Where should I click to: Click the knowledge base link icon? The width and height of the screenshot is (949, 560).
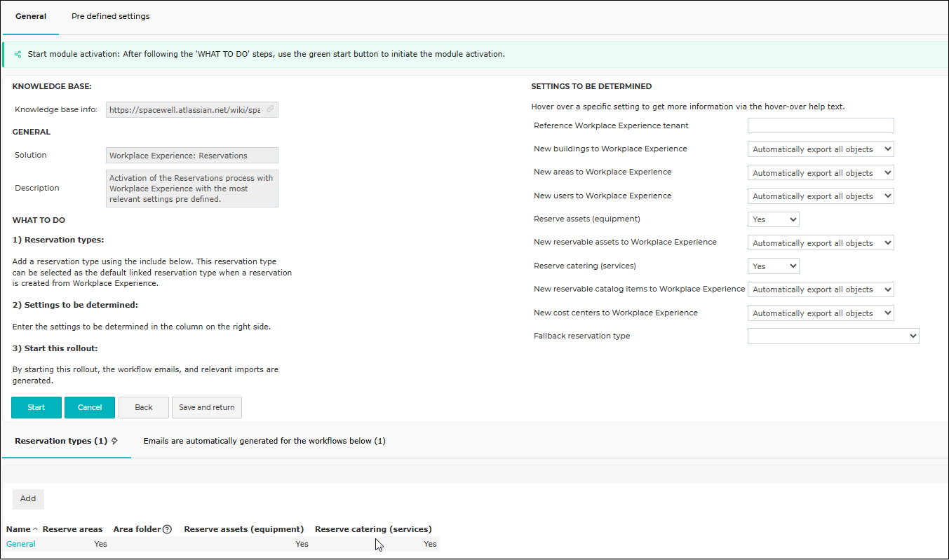coord(270,109)
